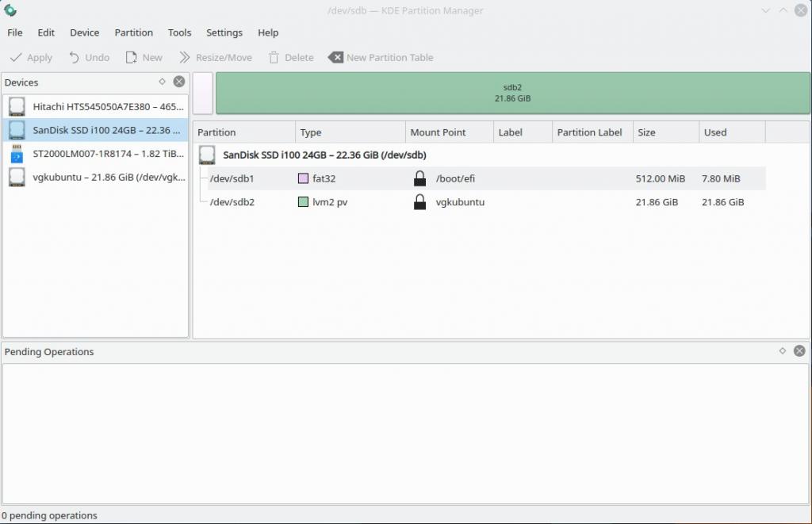Open the Tools menu
This screenshot has width=812, height=524.
179,33
